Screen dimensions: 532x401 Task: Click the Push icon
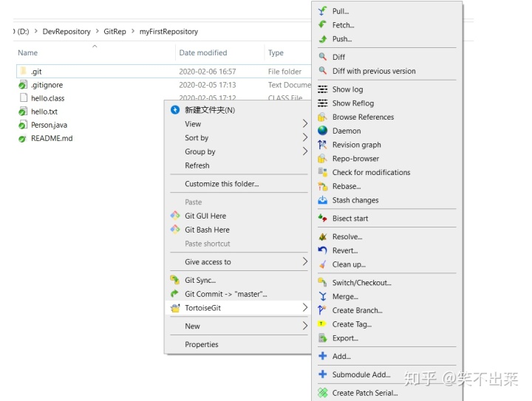(322, 39)
